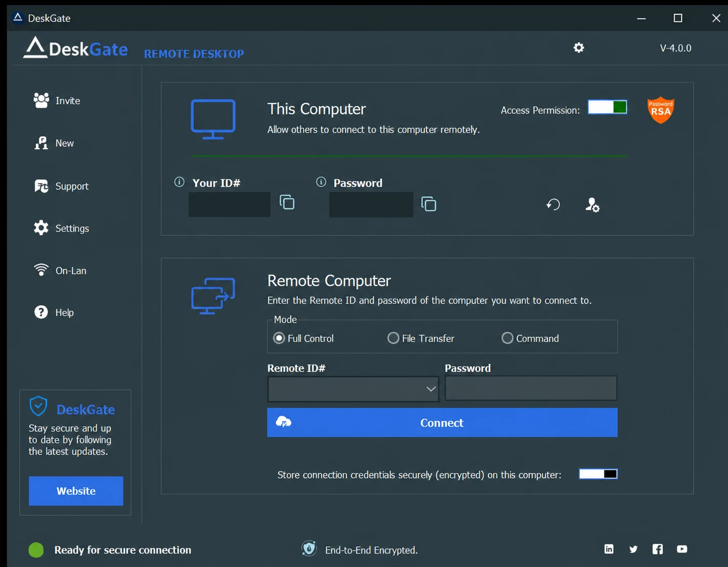Open New in the sidebar
Viewport: 728px width, 567px height.
54,143
